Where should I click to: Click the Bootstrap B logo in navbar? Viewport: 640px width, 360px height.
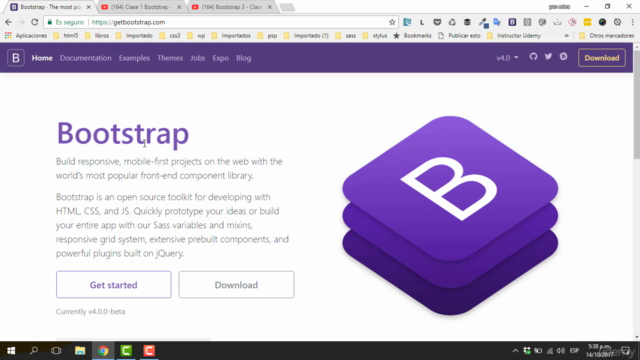tap(16, 58)
